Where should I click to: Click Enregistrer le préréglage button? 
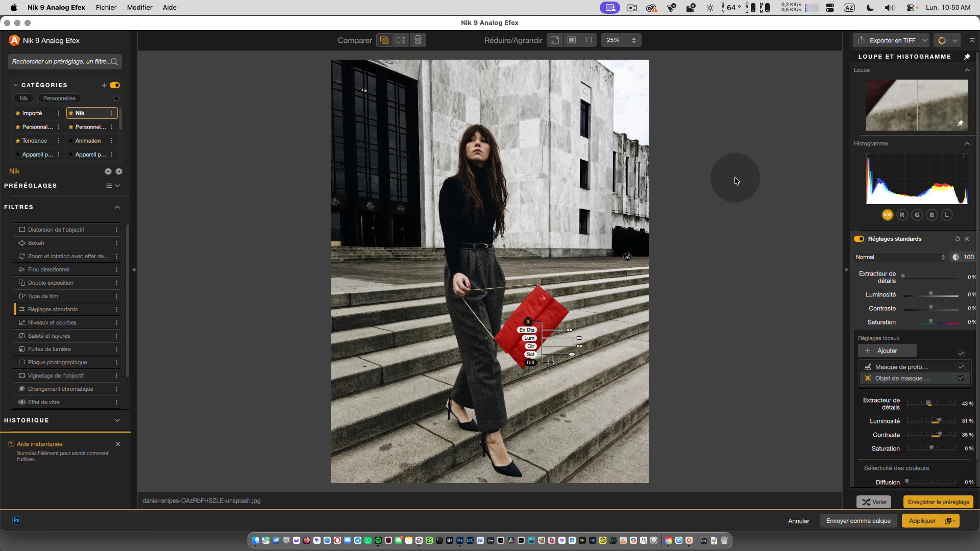click(938, 502)
